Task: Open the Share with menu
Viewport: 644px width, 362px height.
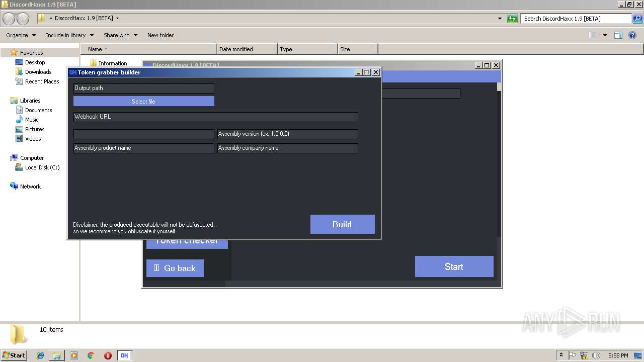Action: (120, 35)
